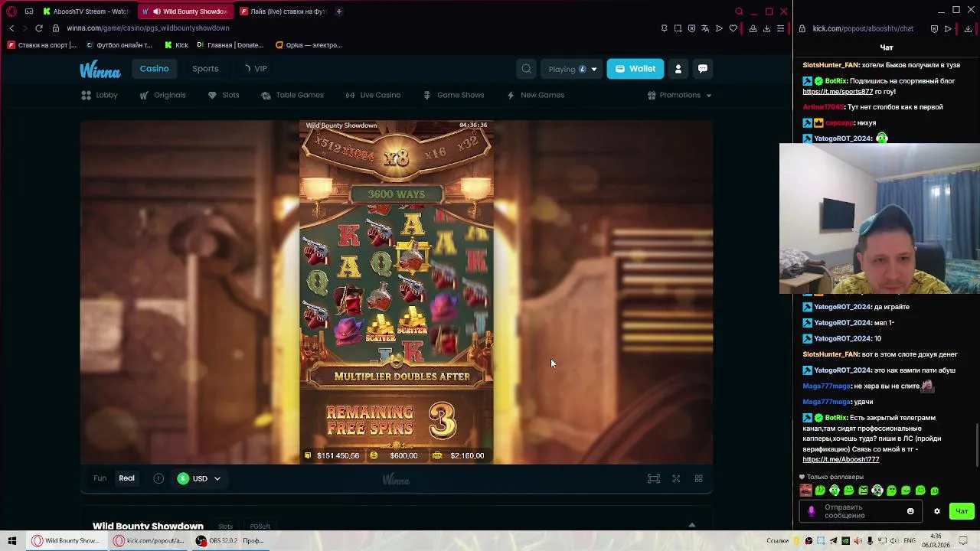
Task: Open emoji picker in Kick chat input
Action: click(910, 511)
